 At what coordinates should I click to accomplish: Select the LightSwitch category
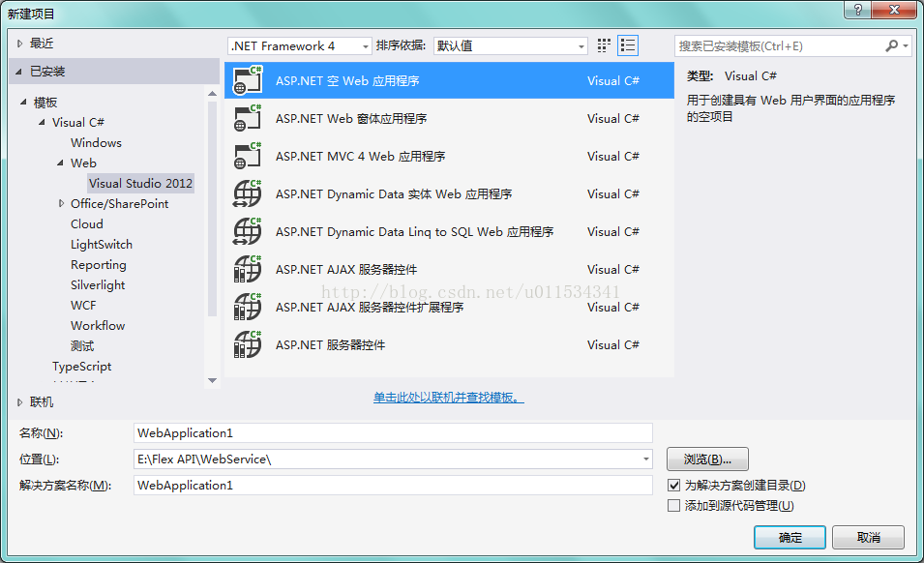[x=102, y=245]
